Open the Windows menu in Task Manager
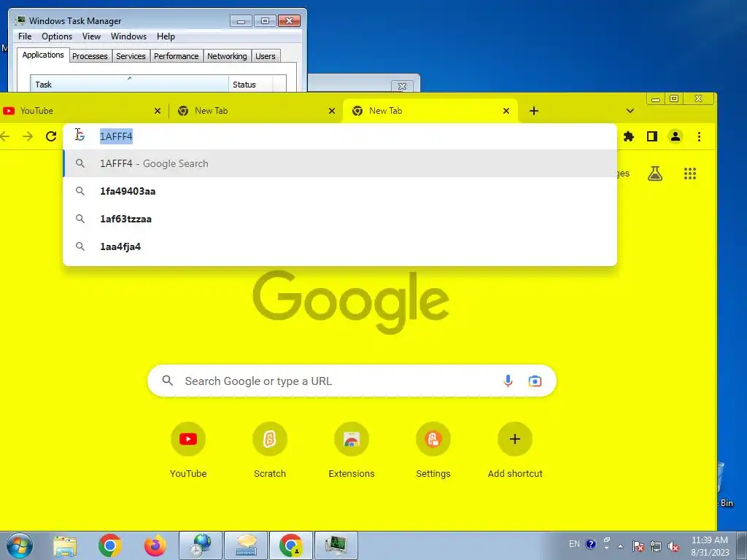Image resolution: width=747 pixels, height=560 pixels. pos(128,36)
